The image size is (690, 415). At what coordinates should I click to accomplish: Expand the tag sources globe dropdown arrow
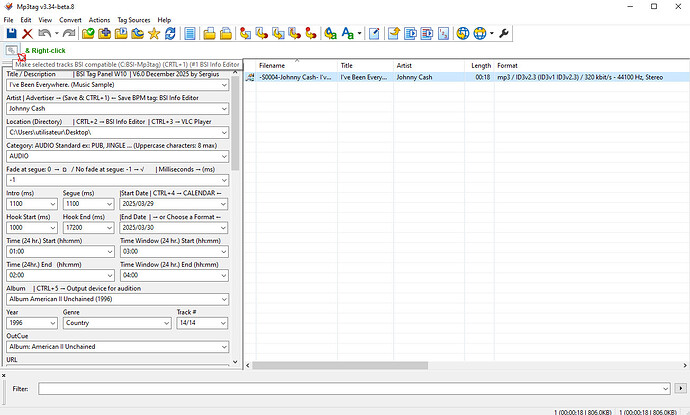[492, 33]
